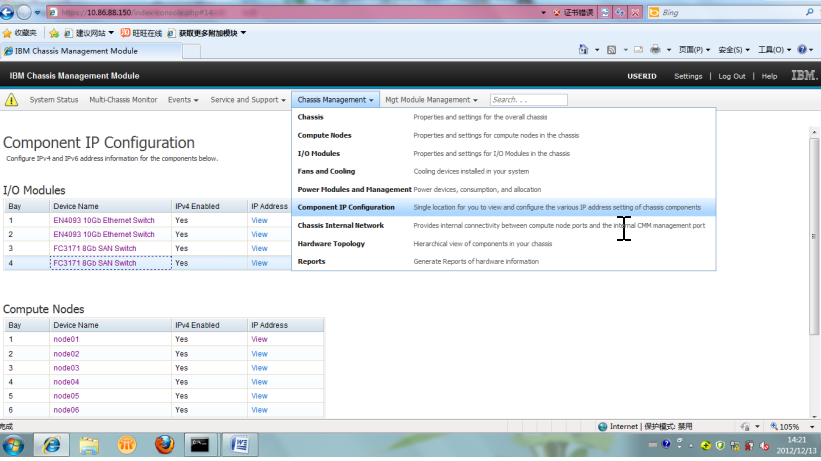The width and height of the screenshot is (821, 461).
Task: Open Internet Explorer from the taskbar
Action: coord(51,445)
